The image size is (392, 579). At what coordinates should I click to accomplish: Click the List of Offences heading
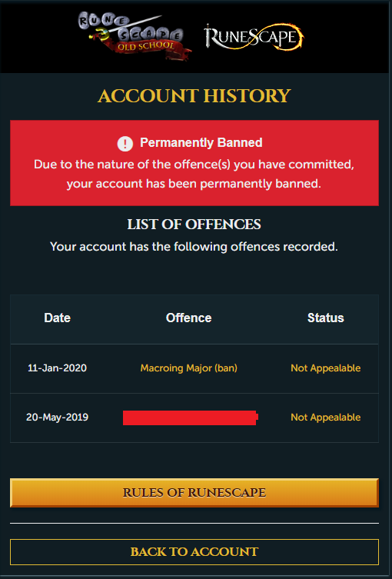tap(194, 225)
